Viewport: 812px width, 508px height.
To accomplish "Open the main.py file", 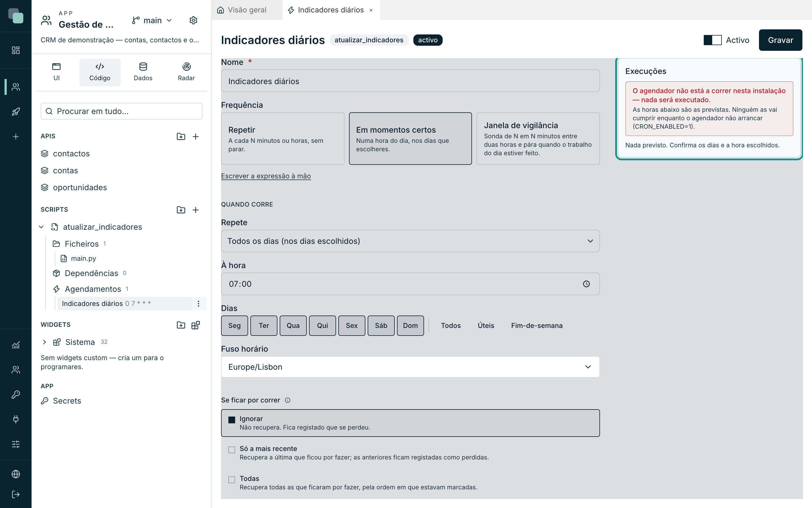I will click(x=83, y=258).
